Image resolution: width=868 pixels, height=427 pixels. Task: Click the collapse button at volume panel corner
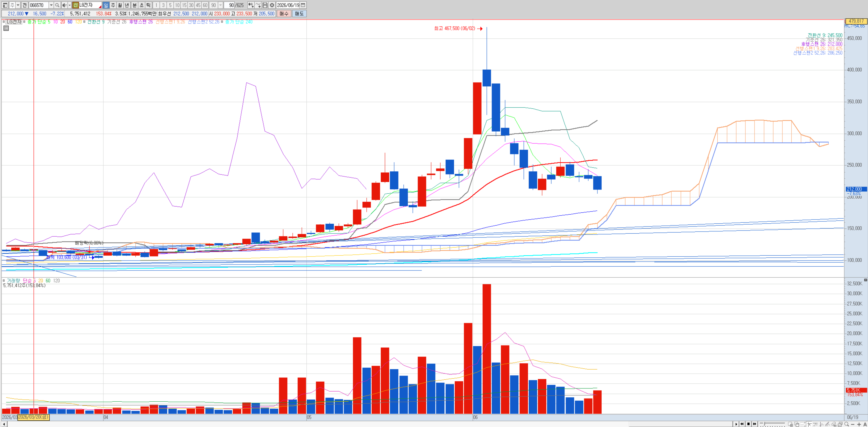pos(865,280)
